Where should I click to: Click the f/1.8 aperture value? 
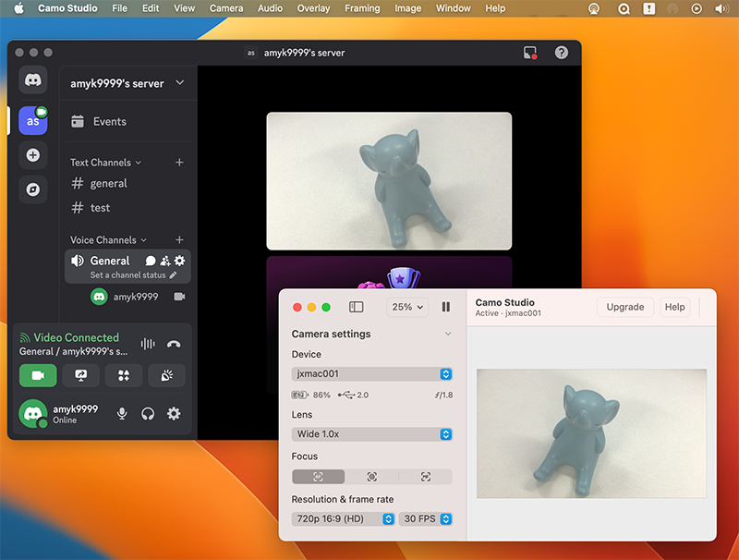(x=443, y=395)
